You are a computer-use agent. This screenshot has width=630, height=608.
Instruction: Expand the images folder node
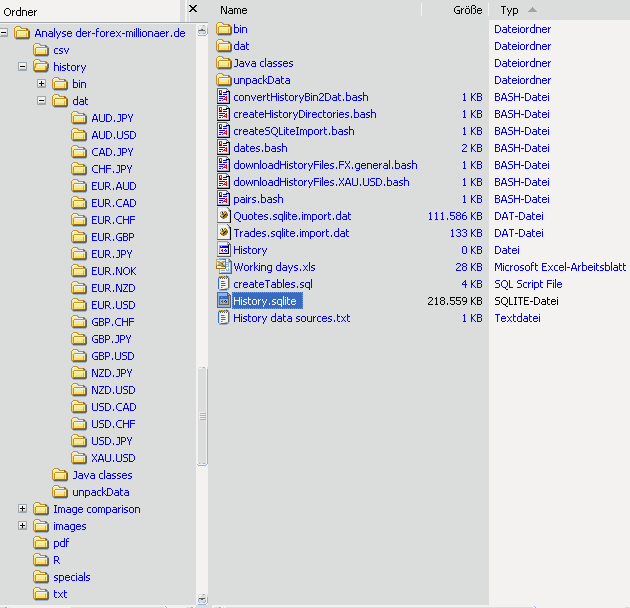point(22,526)
